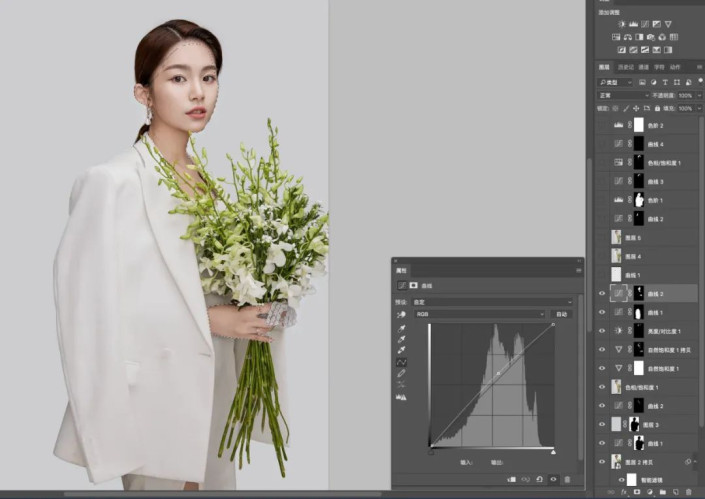Screen dimensions: 705x499
Task: Add a Color Balance adjustment (scales icon)
Action: click(x=628, y=37)
